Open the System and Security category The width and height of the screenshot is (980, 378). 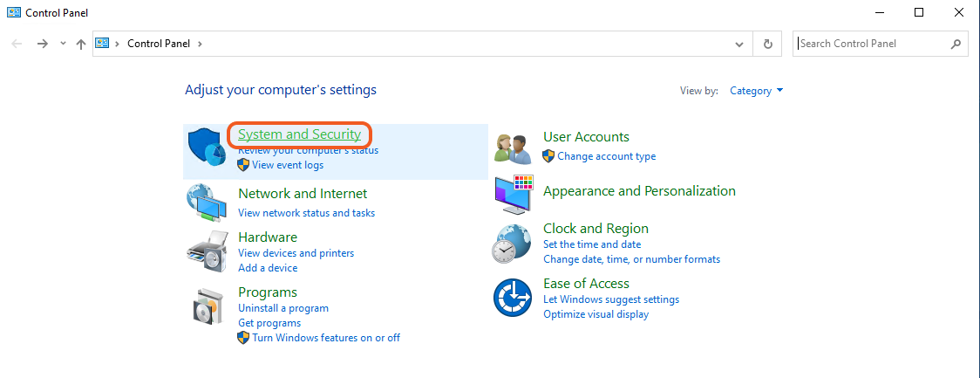(299, 134)
